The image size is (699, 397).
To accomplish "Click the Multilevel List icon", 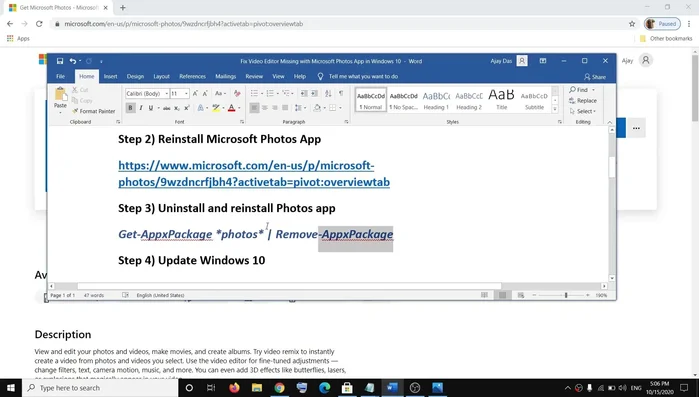I will point(286,93).
